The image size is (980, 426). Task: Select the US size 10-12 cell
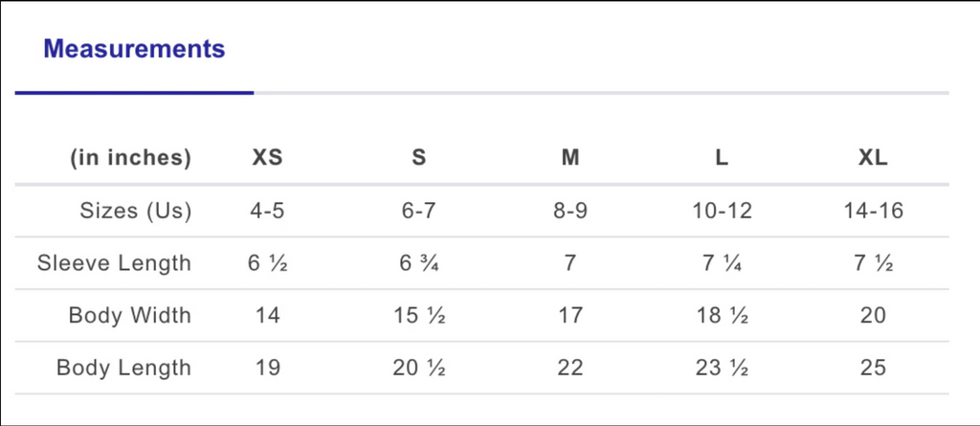pos(722,211)
